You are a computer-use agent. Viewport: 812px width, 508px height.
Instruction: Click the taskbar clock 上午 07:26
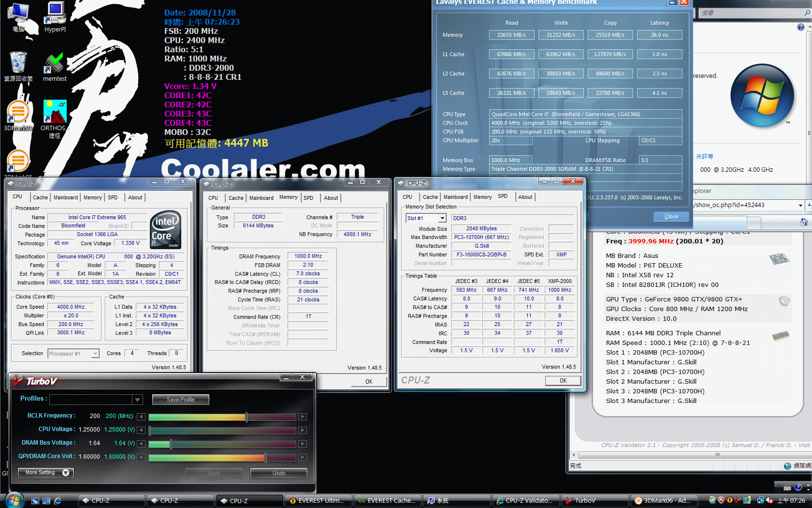[x=791, y=501]
